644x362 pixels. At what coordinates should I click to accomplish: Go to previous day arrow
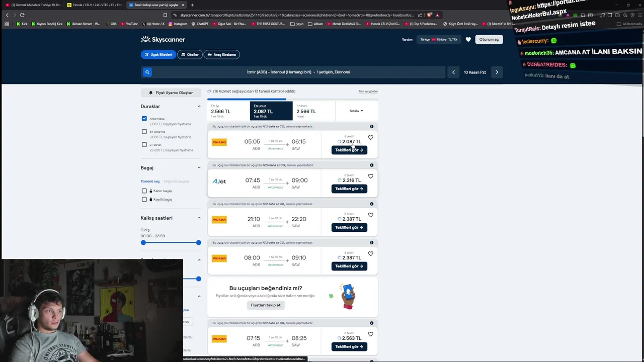pyautogui.click(x=453, y=72)
